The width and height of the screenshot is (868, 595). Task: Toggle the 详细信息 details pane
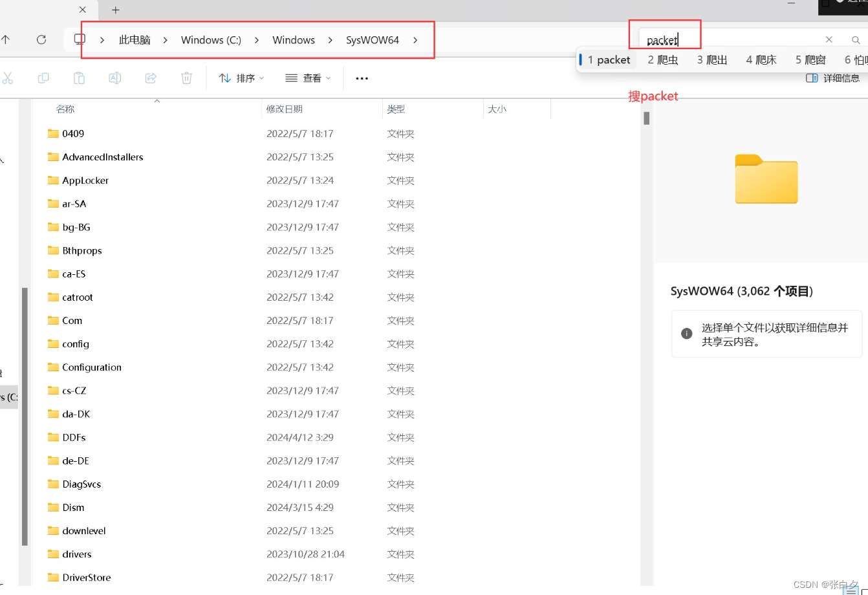[x=833, y=78]
